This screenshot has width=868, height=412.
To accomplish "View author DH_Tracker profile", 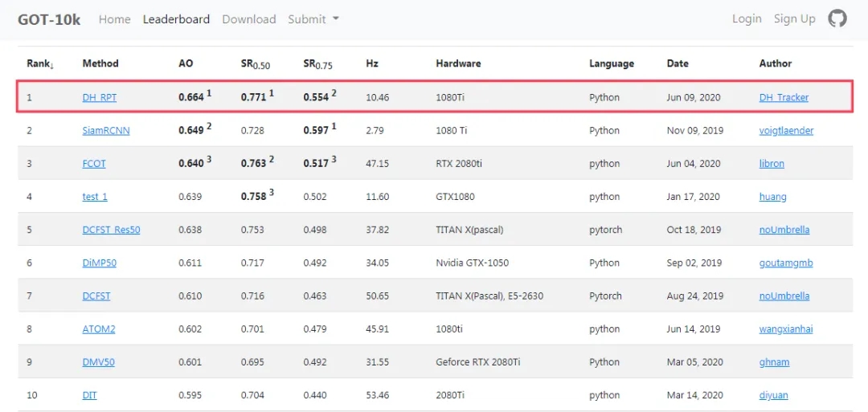I will 784,98.
